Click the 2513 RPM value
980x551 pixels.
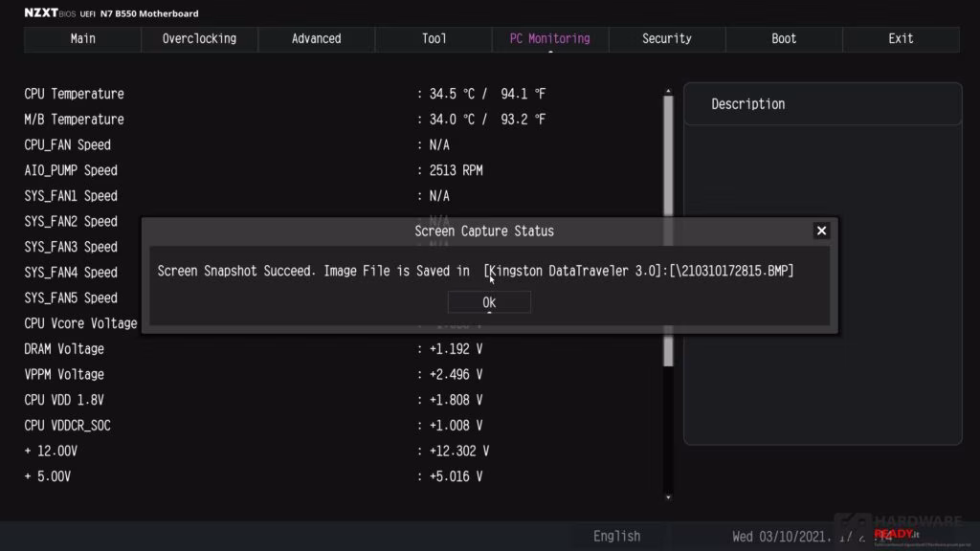tap(456, 170)
